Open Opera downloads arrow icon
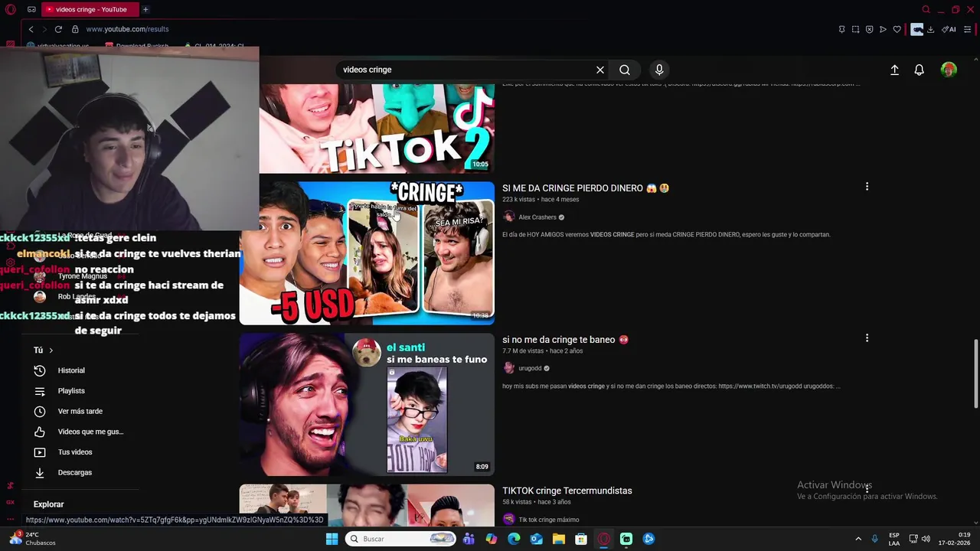Viewport: 980px width, 551px height. (x=930, y=29)
